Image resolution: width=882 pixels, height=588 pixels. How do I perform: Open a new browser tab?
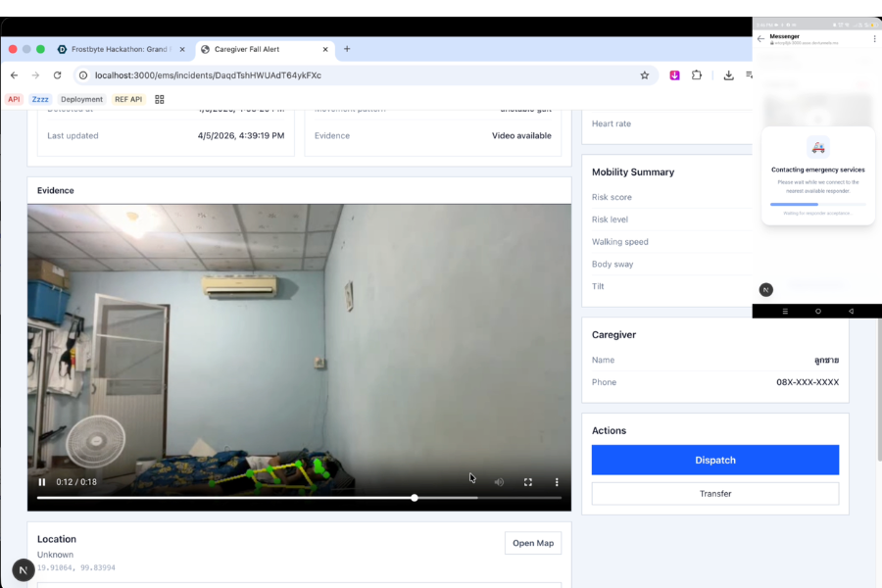tap(347, 49)
